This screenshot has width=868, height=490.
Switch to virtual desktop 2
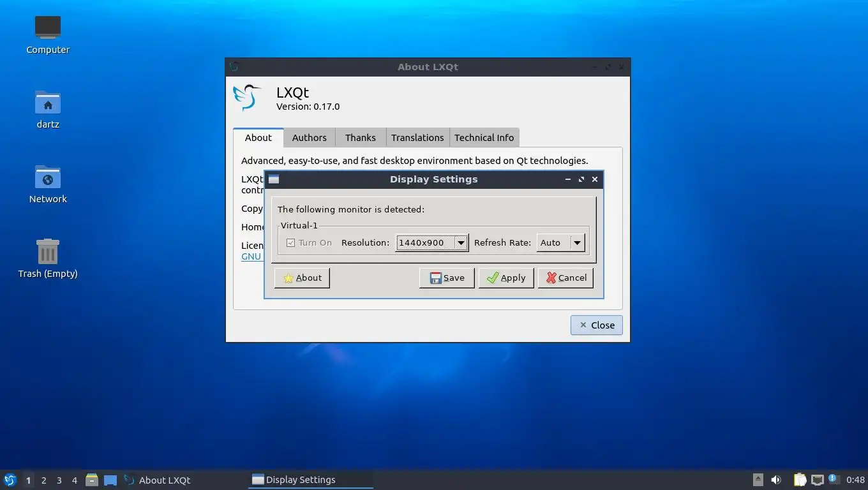pos(43,480)
